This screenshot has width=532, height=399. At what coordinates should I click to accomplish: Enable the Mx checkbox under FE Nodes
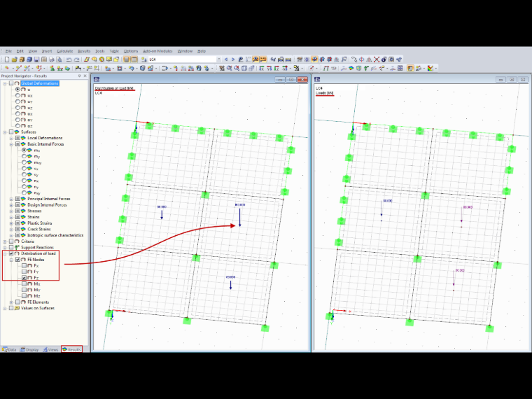[24, 284]
